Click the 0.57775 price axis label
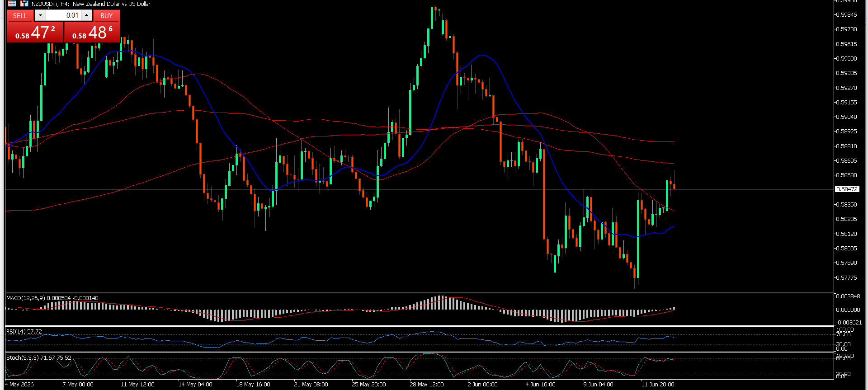Viewport: 868px width, 390px height. (846, 277)
